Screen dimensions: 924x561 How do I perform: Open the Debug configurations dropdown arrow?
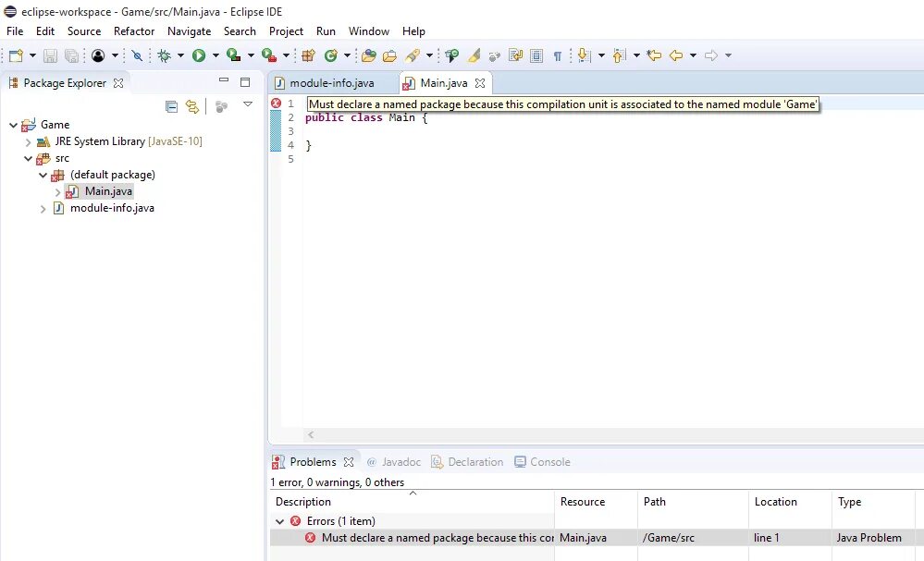click(180, 55)
